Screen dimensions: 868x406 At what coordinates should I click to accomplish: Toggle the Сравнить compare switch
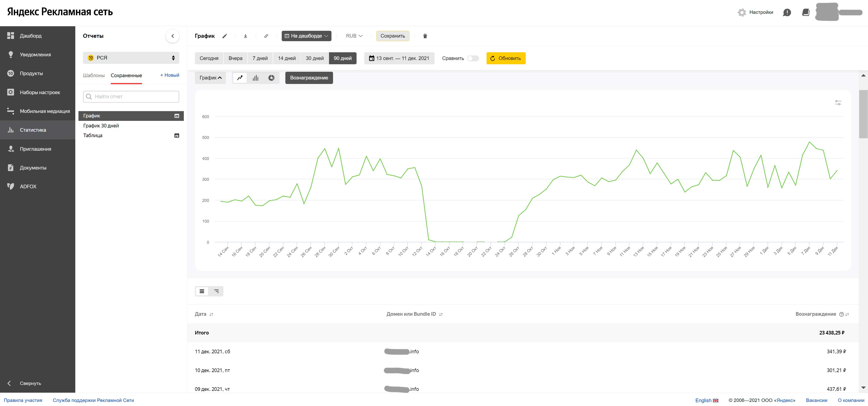click(x=473, y=58)
